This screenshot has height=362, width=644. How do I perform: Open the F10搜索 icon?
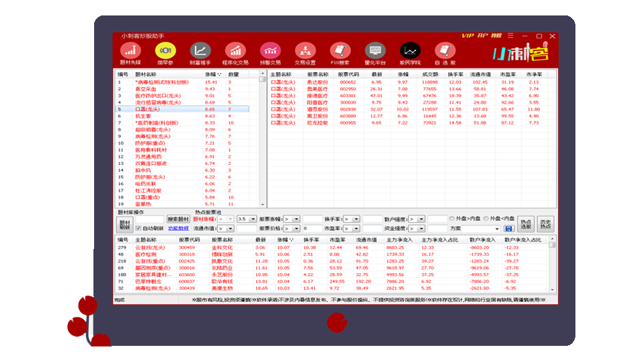(x=340, y=53)
